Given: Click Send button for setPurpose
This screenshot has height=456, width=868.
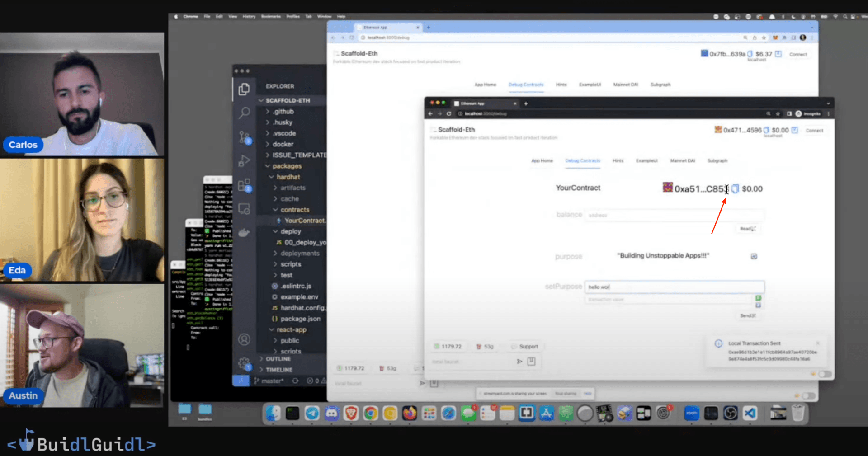Looking at the screenshot, I should pyautogui.click(x=748, y=315).
